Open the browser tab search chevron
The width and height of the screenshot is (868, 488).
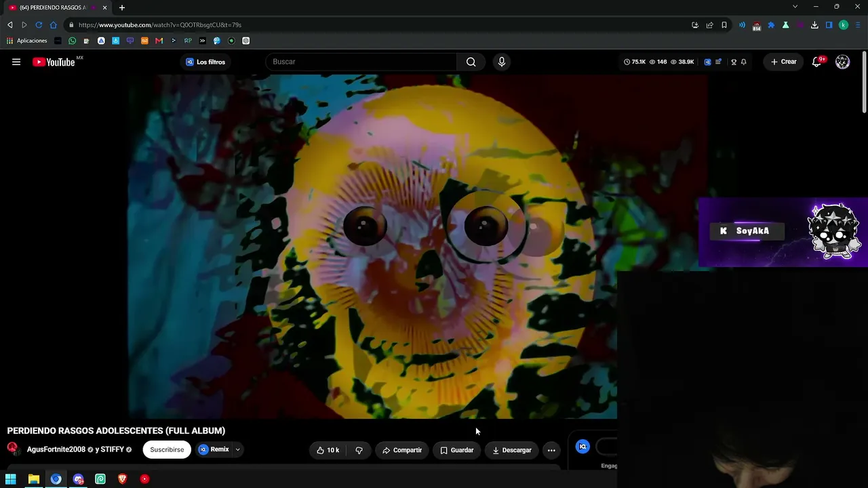[795, 7]
